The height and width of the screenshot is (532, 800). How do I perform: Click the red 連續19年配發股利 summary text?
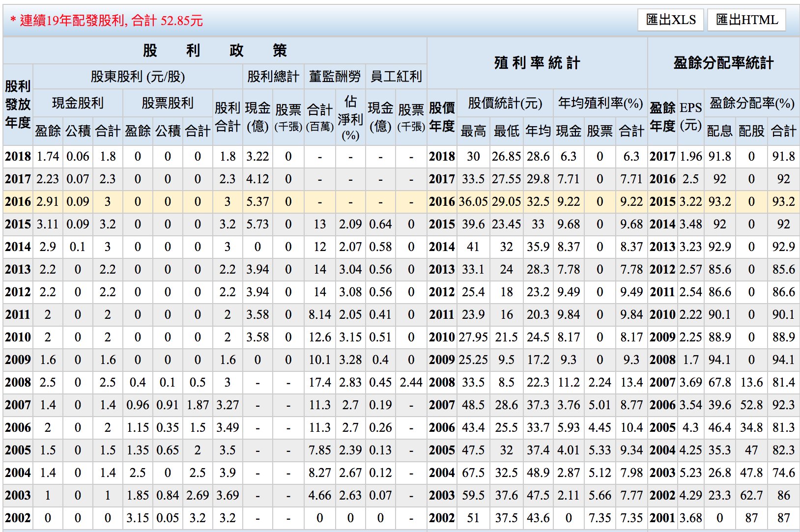[x=106, y=21]
